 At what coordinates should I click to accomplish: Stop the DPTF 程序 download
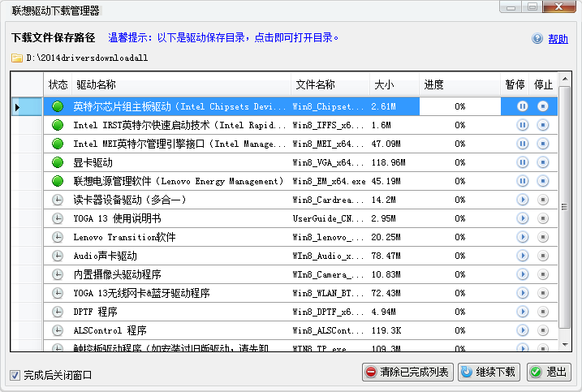pos(543,312)
